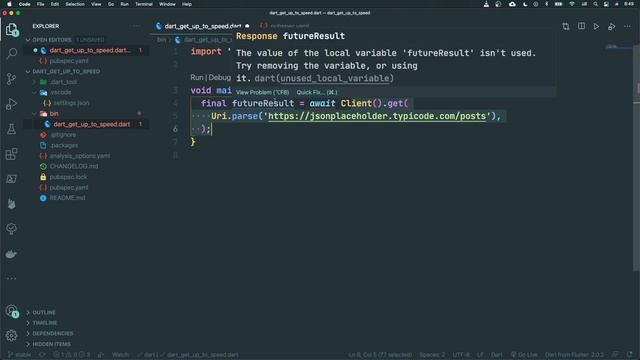Click Spaces: 2 indentation in status bar
The width and height of the screenshot is (640, 360).
pos(432,355)
